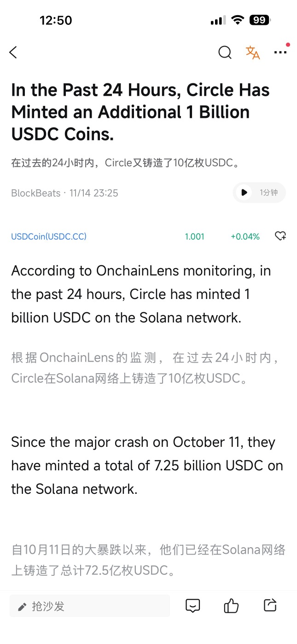The width and height of the screenshot is (297, 644).
Task: Open comments via speech bubble icon
Action: click(x=192, y=606)
